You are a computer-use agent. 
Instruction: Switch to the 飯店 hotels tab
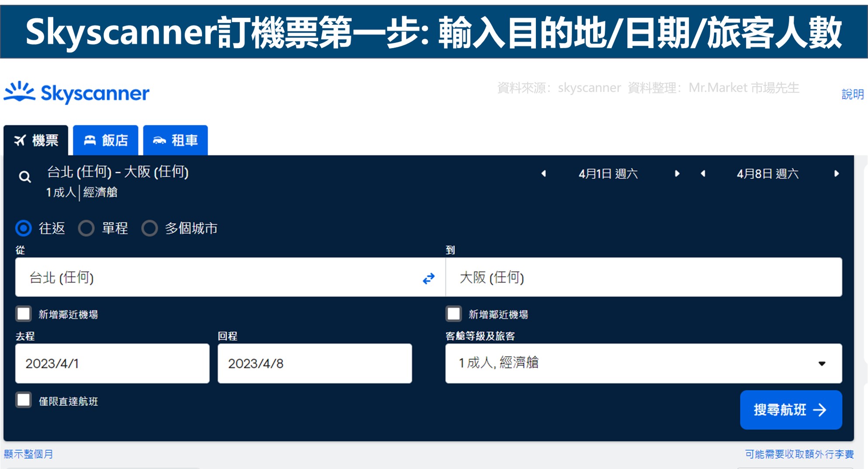(105, 140)
